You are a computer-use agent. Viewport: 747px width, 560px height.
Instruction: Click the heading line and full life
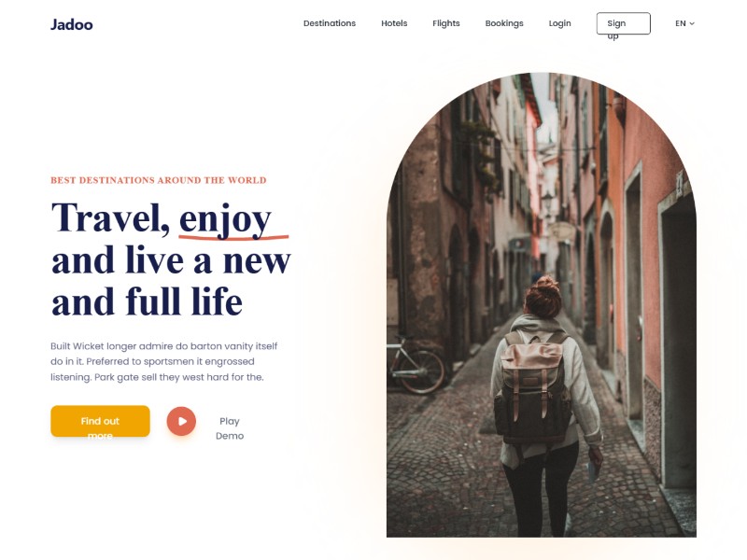point(148,301)
